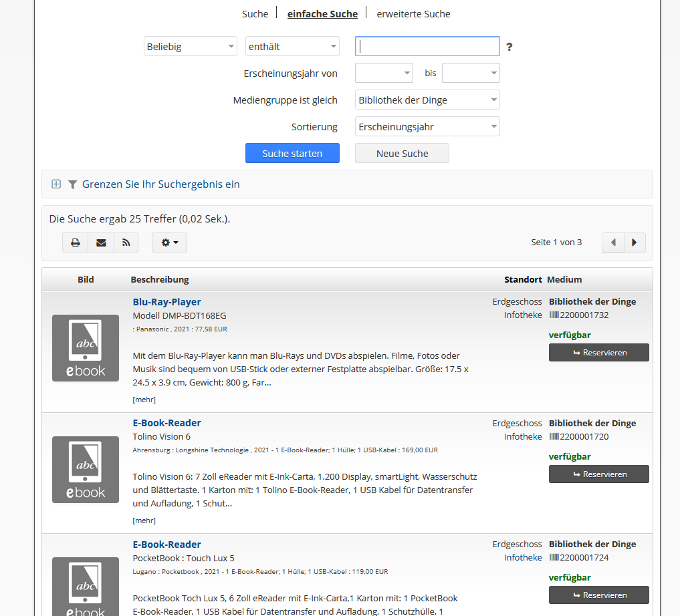
Task: Open the gear settings dropdown
Action: 169,243
